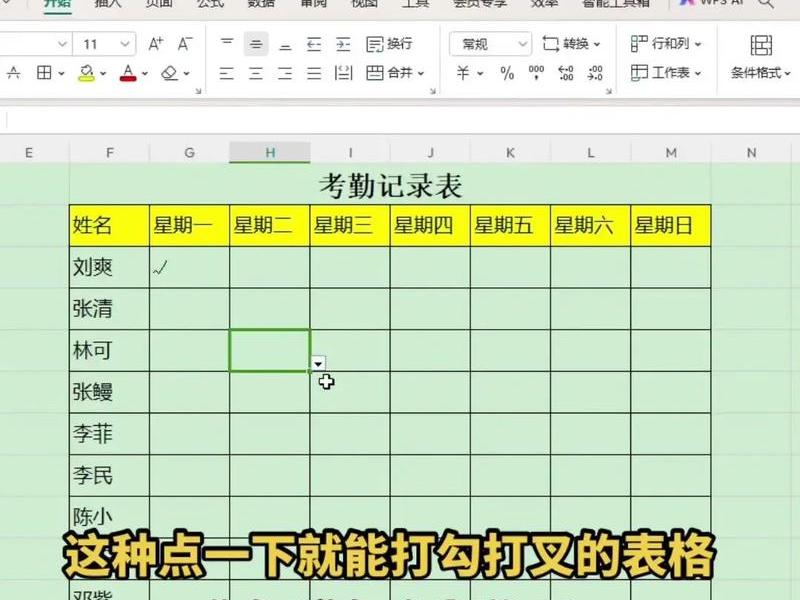This screenshot has height=600, width=800.
Task: Click the 张鳗 name cell
Action: tap(109, 392)
